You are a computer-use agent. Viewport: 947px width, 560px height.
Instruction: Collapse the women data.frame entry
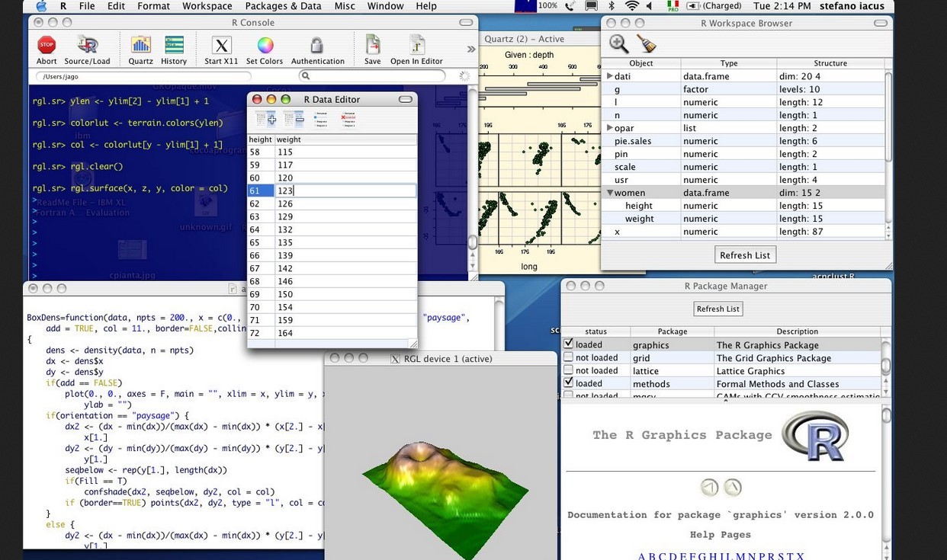(609, 193)
